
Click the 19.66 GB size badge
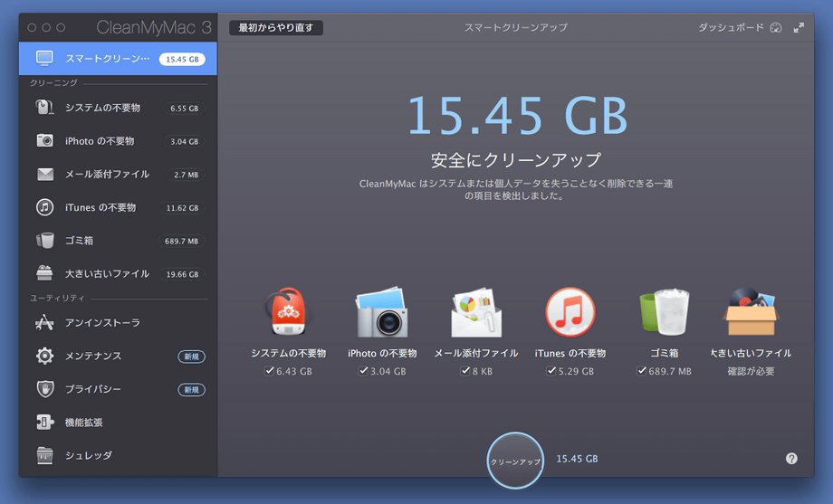182,274
